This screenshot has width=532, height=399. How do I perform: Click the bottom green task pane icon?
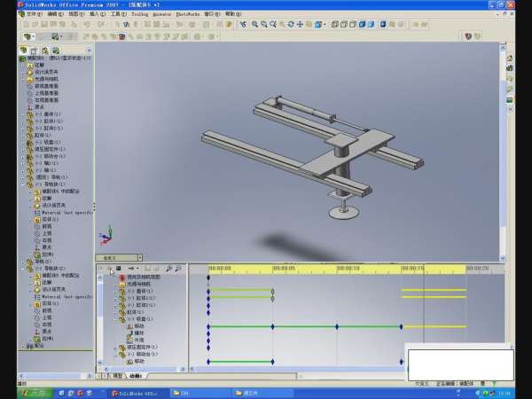tap(509, 99)
